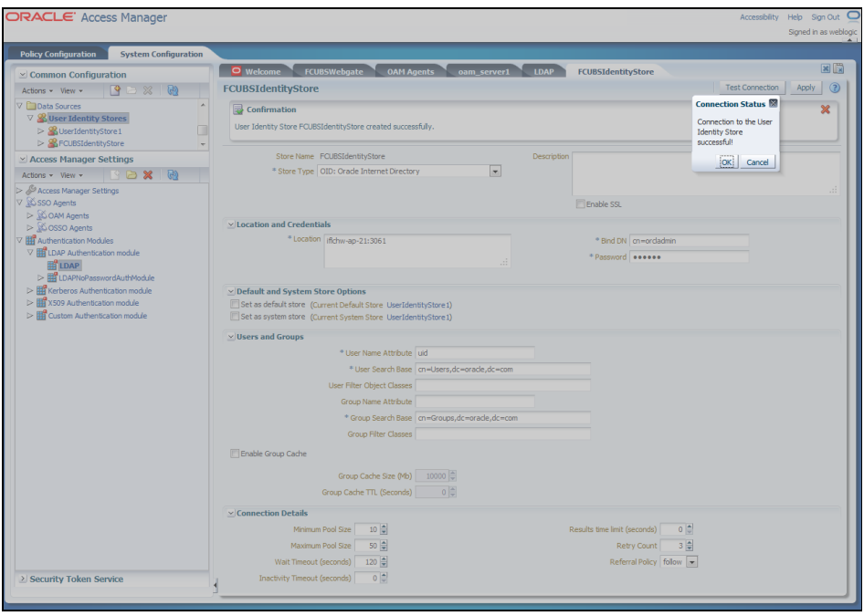Screen dimensions: 864x616
Task: Click the Authentication Modules grid icon
Action: click(31, 240)
